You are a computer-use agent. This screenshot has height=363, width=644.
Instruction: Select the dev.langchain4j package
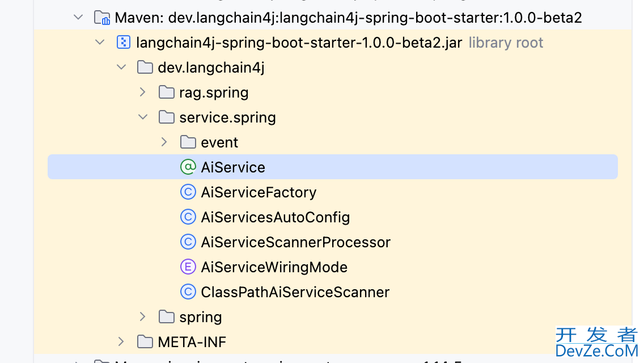(x=211, y=68)
